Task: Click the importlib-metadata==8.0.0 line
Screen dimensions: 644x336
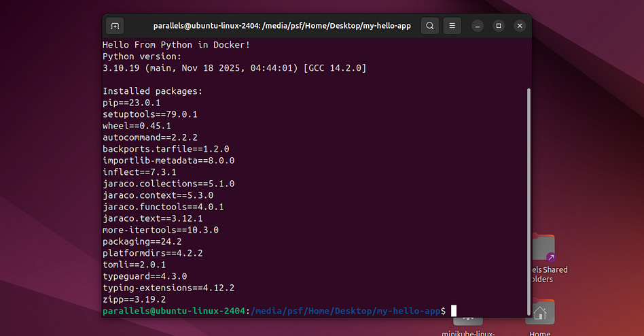Action: pos(168,161)
